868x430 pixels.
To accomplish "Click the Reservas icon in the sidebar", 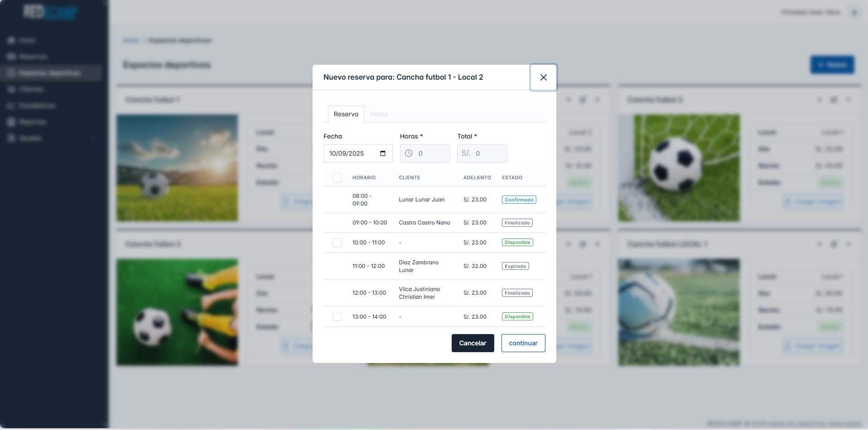I will [x=11, y=57].
